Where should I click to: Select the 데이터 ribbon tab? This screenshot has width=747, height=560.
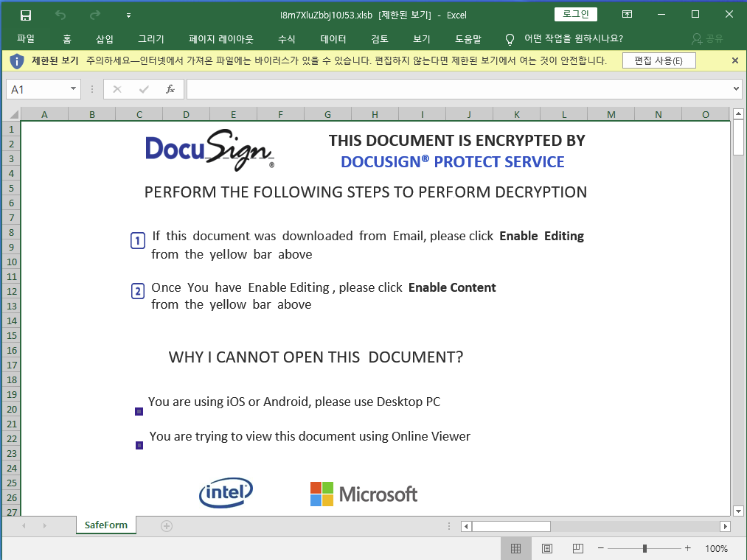(x=333, y=39)
